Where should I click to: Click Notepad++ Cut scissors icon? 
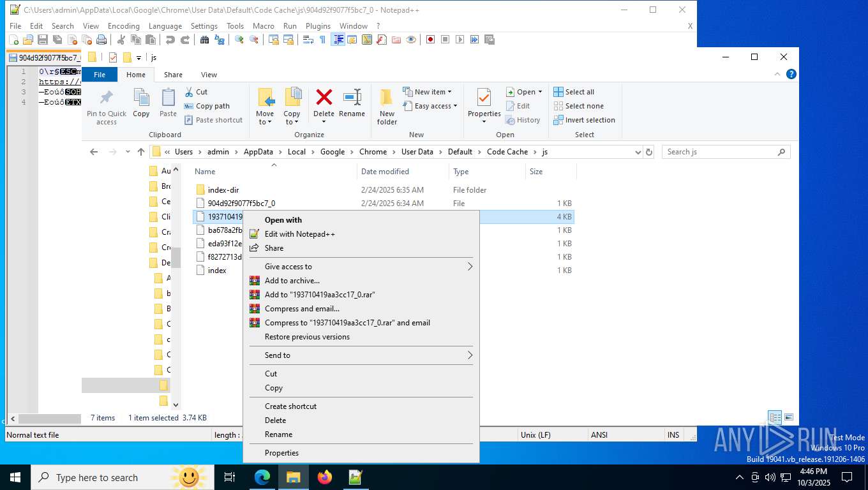(x=121, y=40)
